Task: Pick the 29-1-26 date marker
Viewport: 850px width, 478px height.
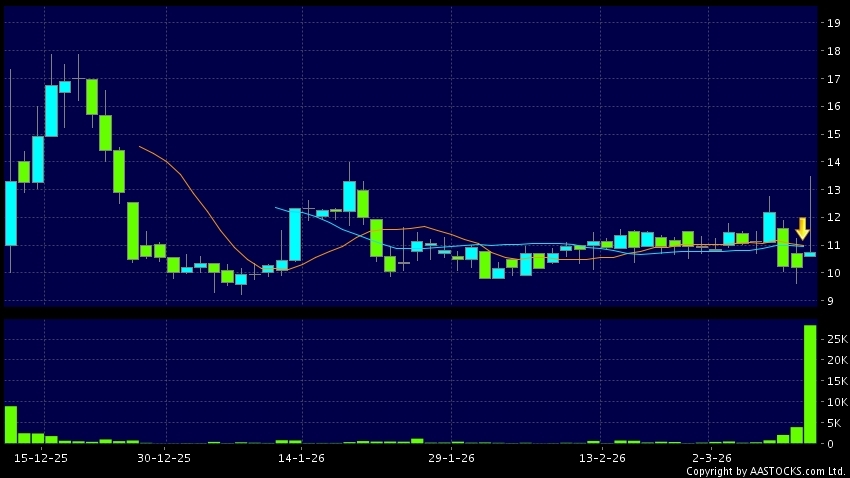Action: point(451,457)
